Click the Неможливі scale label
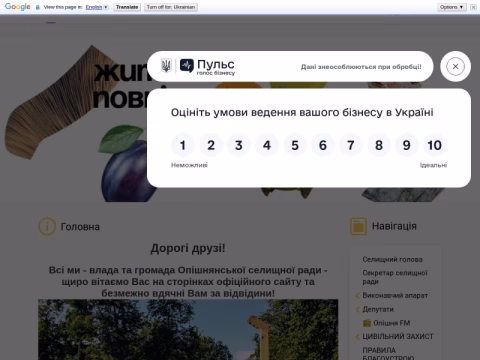 point(189,165)
